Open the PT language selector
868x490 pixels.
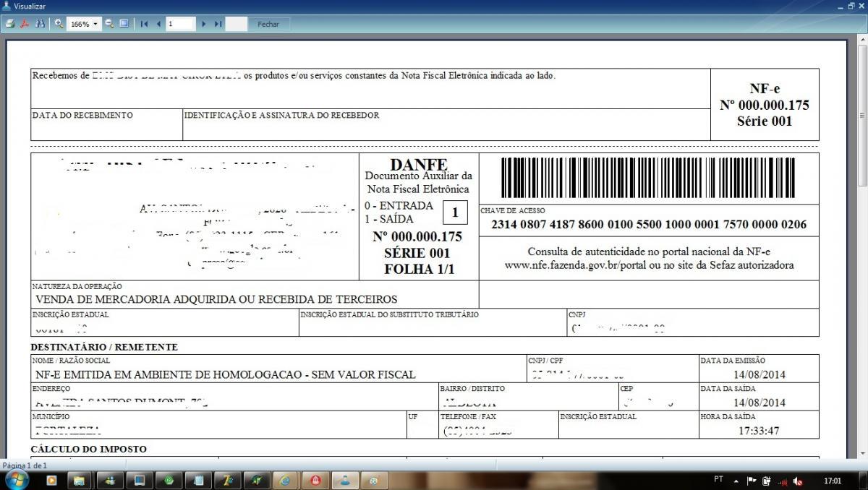tap(718, 480)
